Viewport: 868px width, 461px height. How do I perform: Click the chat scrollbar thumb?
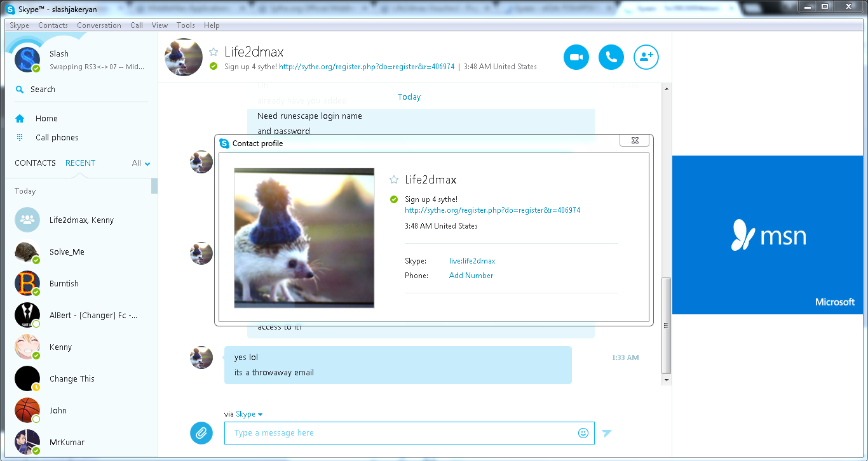(667, 326)
